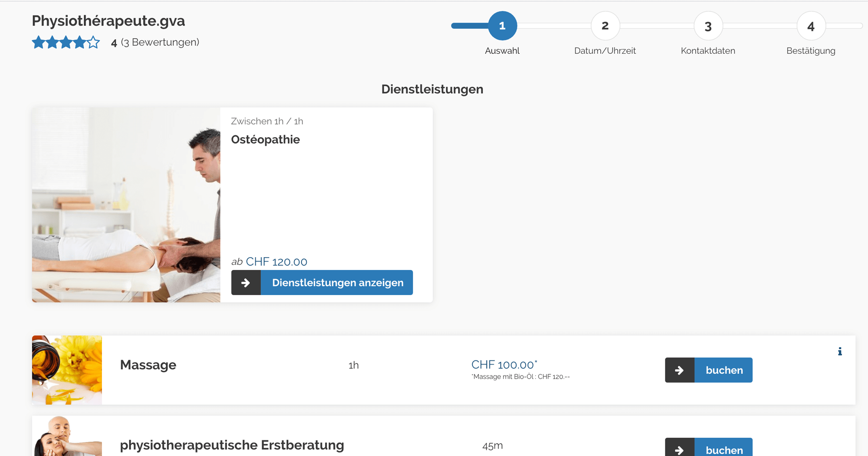
Task: Click the arrow icon on the Massage buchen button
Action: 679,370
